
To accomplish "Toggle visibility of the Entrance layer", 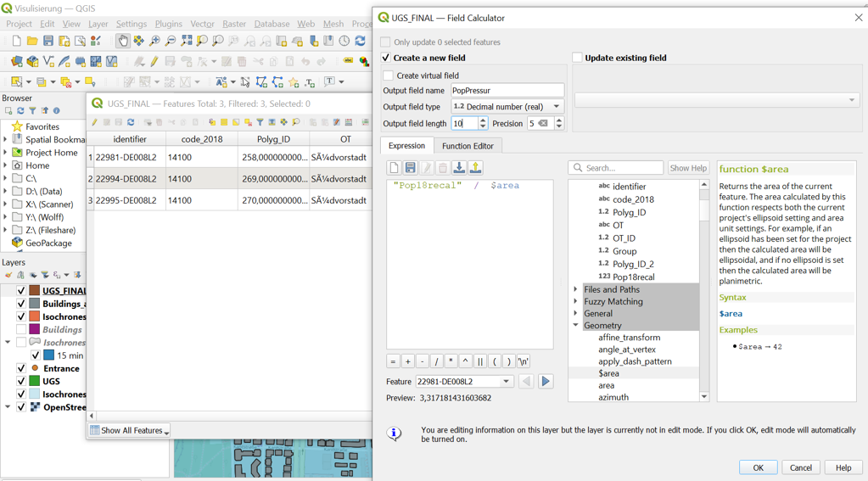I will click(21, 368).
